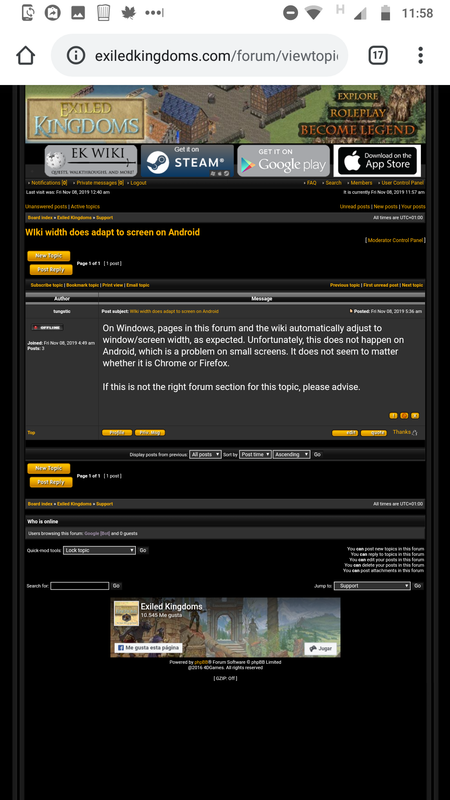
Task: Open the All posts dropdown
Action: (x=205, y=454)
